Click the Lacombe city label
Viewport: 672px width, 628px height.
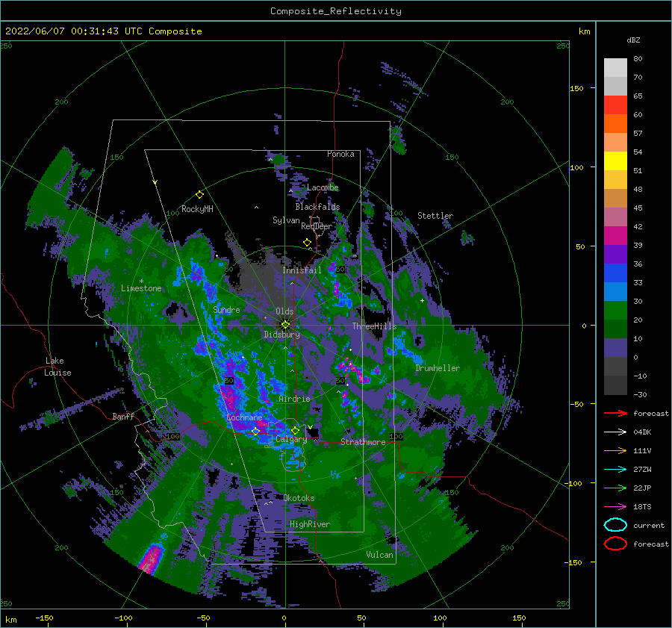(323, 187)
